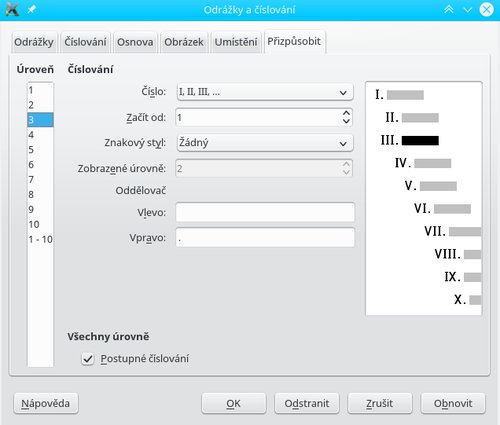
Task: Click the Nápověda help button
Action: [x=46, y=403]
